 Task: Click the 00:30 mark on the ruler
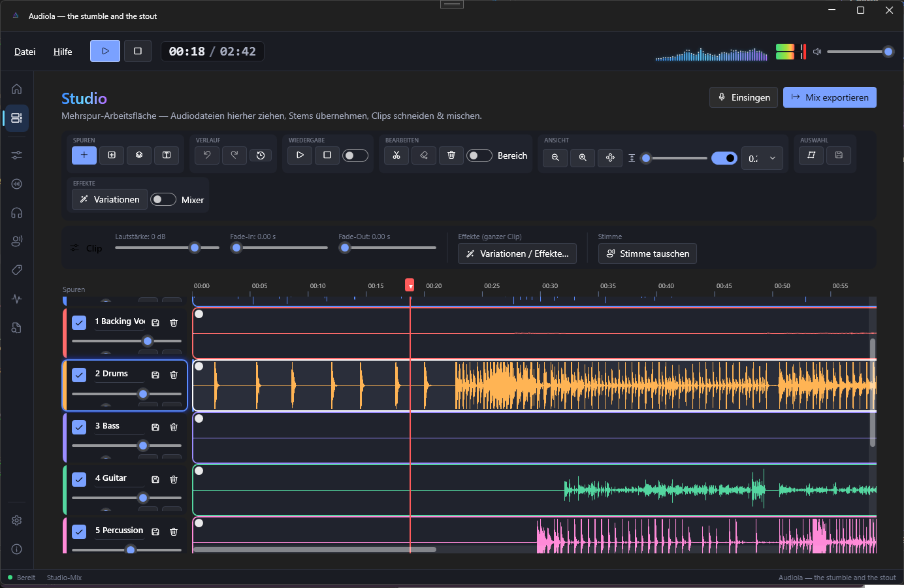[550, 286]
